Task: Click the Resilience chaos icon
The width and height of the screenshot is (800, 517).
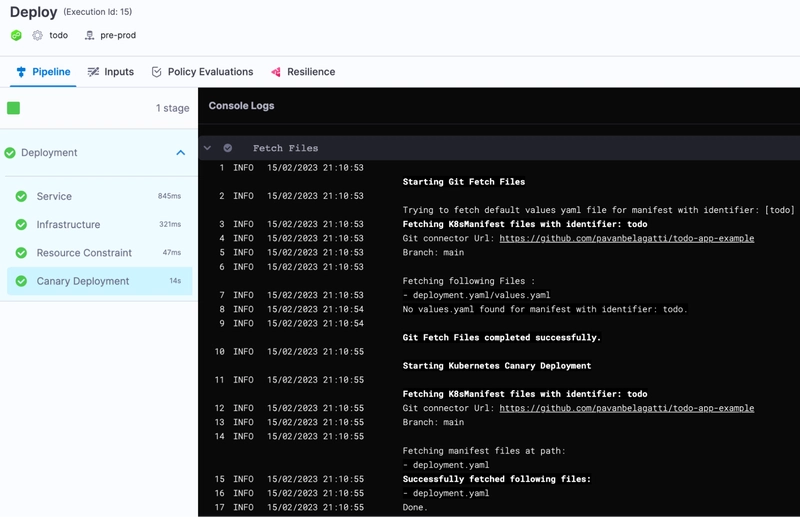Action: pos(276,72)
